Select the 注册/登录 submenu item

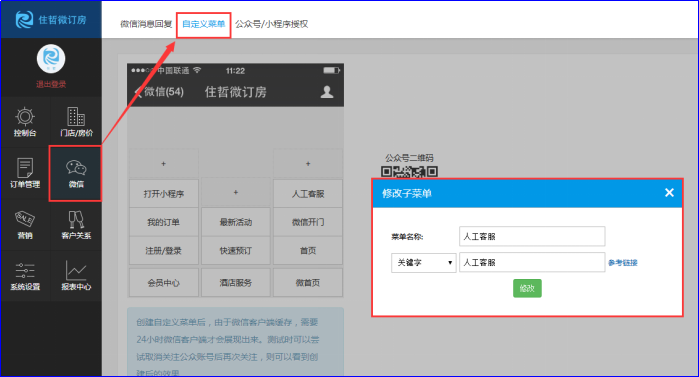click(x=164, y=250)
